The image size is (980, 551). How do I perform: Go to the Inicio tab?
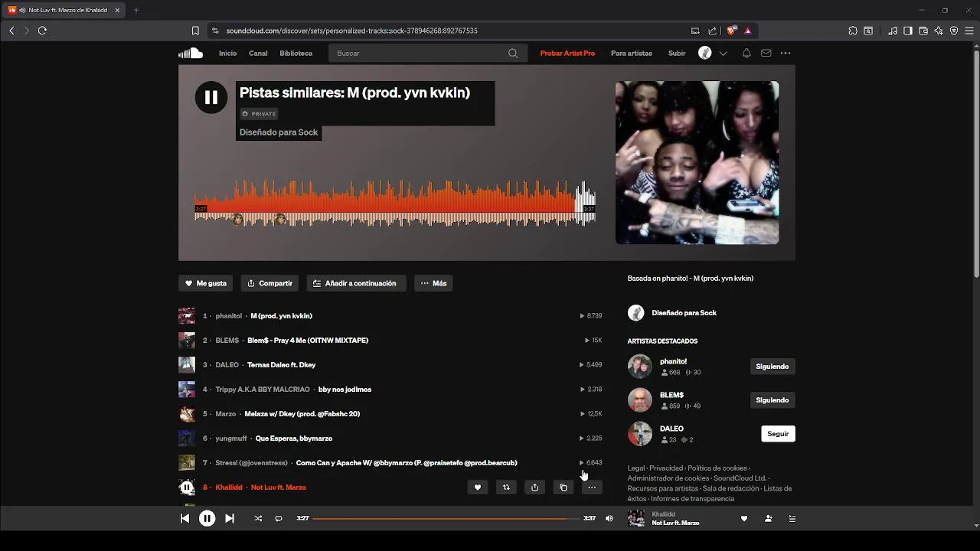click(227, 54)
